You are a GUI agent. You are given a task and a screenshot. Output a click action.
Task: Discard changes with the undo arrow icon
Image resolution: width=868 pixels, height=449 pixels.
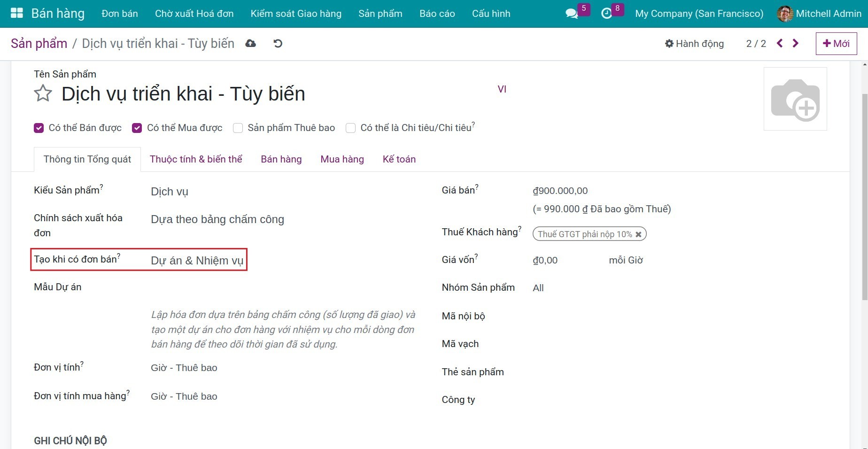(278, 44)
